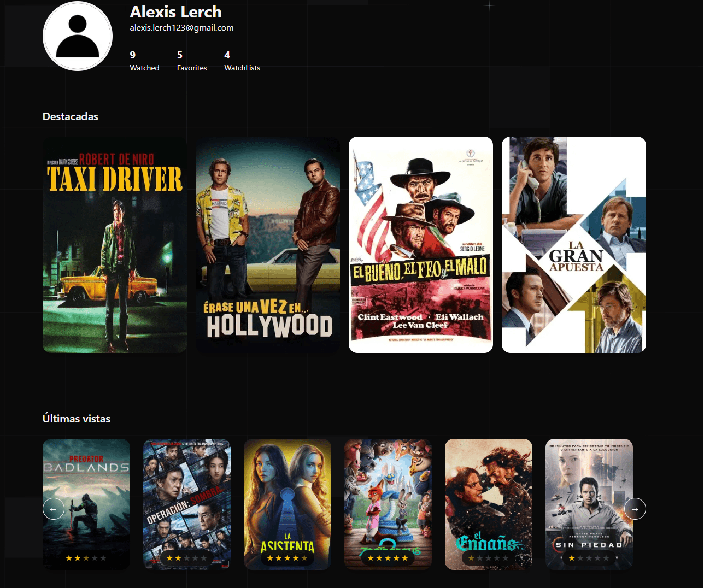Select Sin Piedad movie card
Image resolution: width=704 pixels, height=588 pixels.
click(585, 492)
